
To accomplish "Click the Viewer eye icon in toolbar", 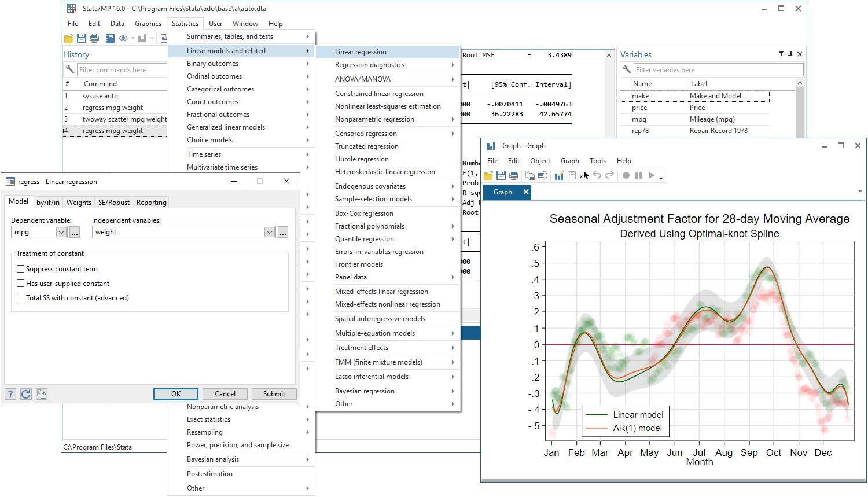I will click(123, 38).
